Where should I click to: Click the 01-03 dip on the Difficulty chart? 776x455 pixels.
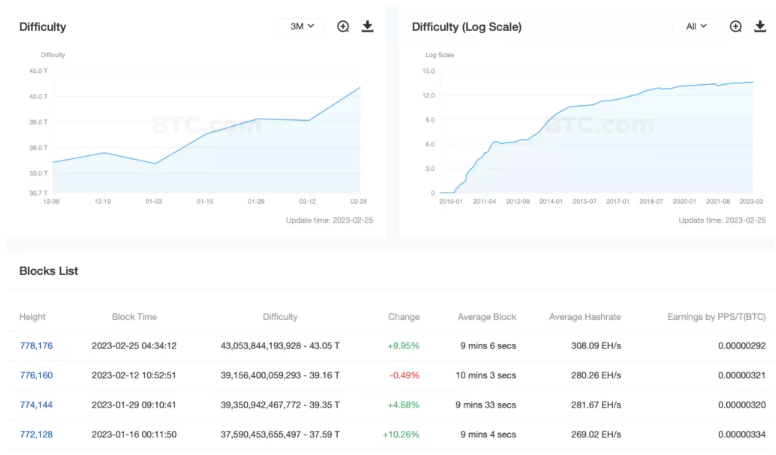[154, 163]
